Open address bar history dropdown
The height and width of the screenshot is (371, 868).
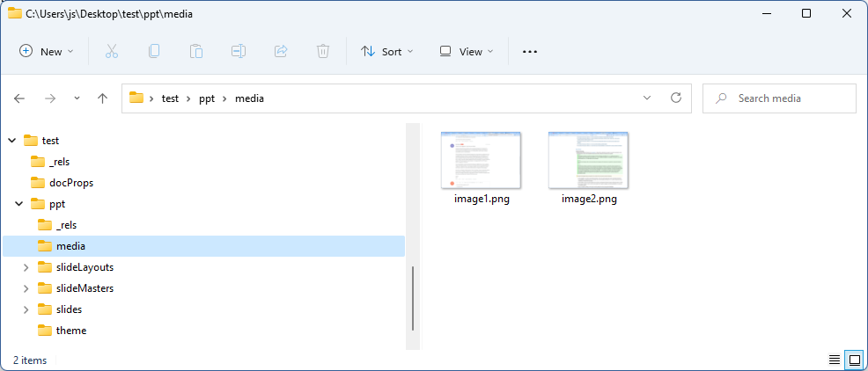[647, 98]
